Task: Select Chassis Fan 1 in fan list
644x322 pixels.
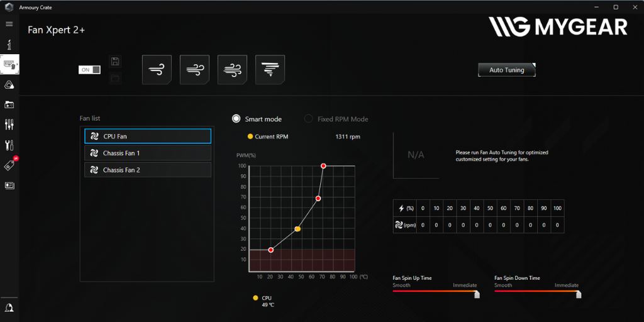Action: click(148, 153)
